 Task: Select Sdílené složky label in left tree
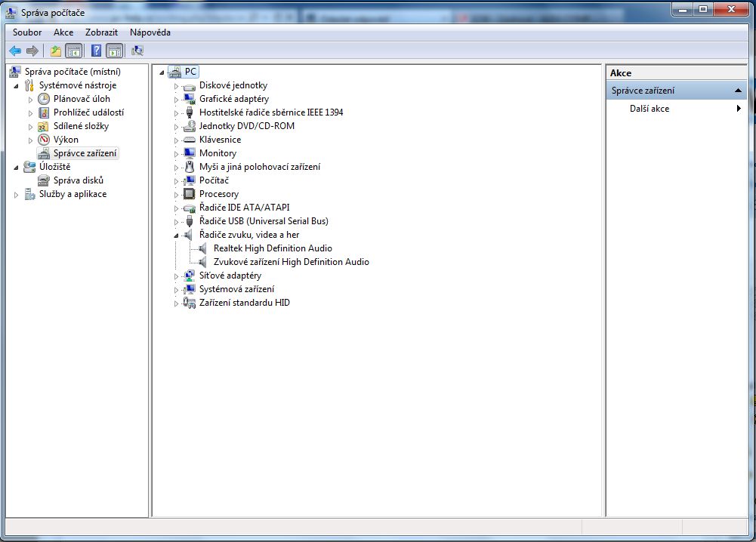tap(81, 126)
